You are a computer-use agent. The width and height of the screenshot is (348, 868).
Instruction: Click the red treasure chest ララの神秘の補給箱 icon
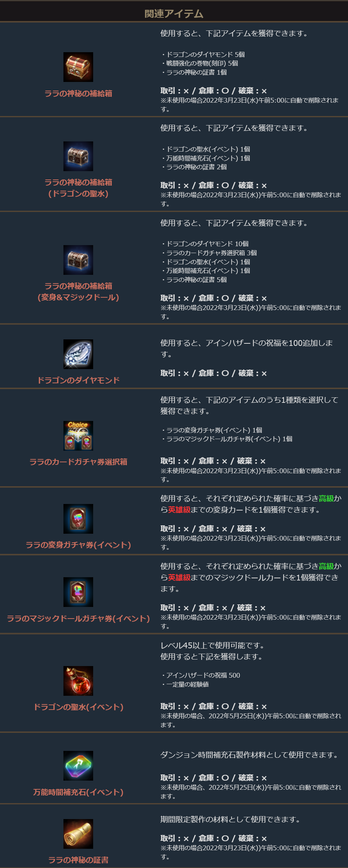[x=78, y=67]
